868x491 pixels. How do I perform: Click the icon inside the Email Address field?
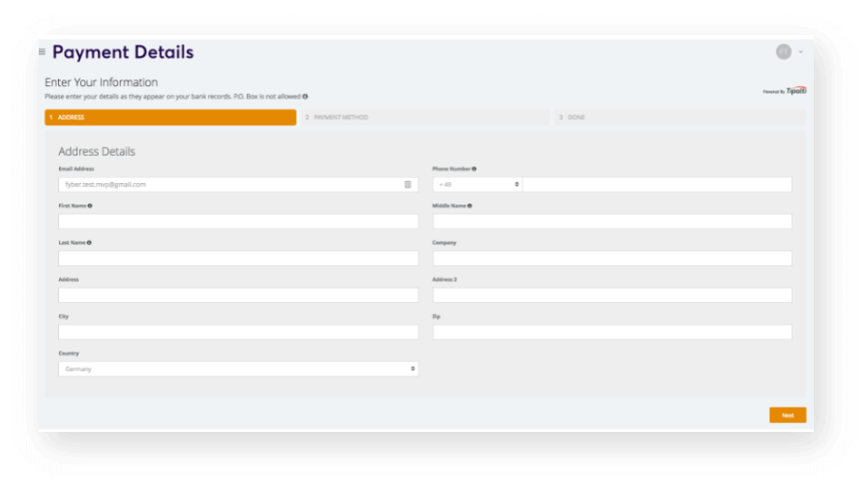point(408,184)
